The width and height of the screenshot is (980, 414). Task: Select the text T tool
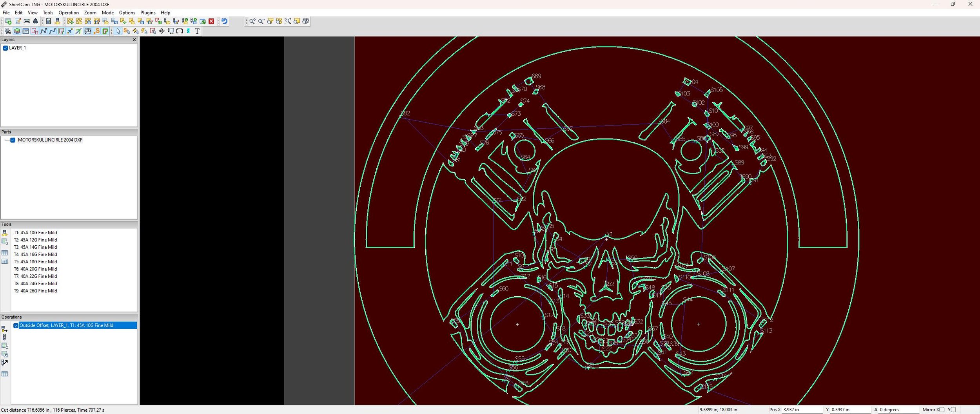coord(197,31)
